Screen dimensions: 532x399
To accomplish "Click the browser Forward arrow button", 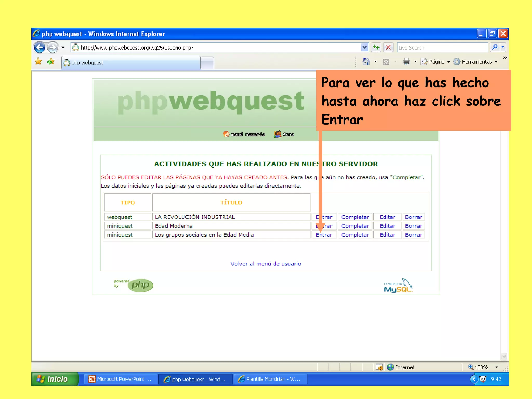I will coord(53,48).
